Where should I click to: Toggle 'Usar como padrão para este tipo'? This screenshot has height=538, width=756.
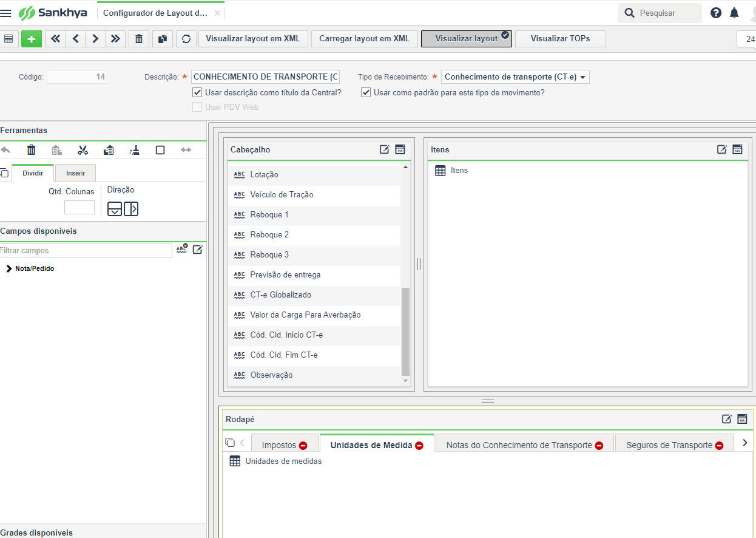(366, 93)
